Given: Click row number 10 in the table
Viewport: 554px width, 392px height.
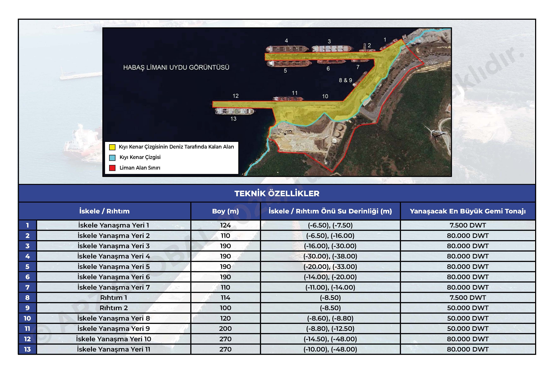Looking at the screenshot, I should click(x=27, y=318).
